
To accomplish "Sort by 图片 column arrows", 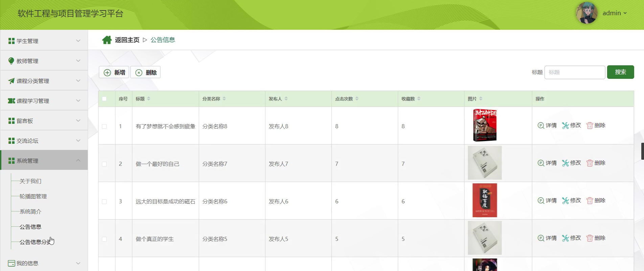I will click(x=481, y=99).
